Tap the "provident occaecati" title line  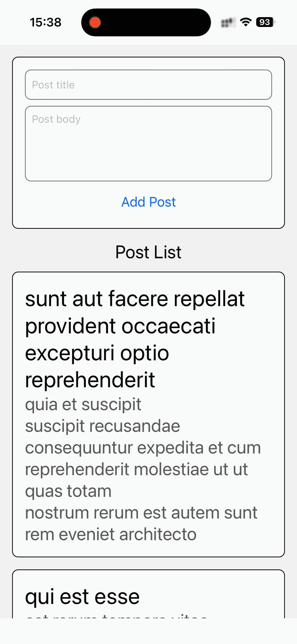[120, 326]
